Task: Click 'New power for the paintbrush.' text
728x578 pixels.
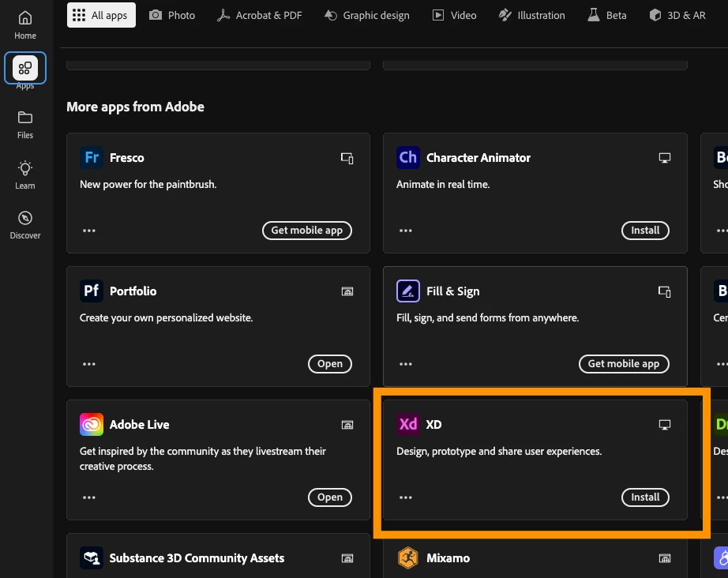Action: (x=148, y=184)
